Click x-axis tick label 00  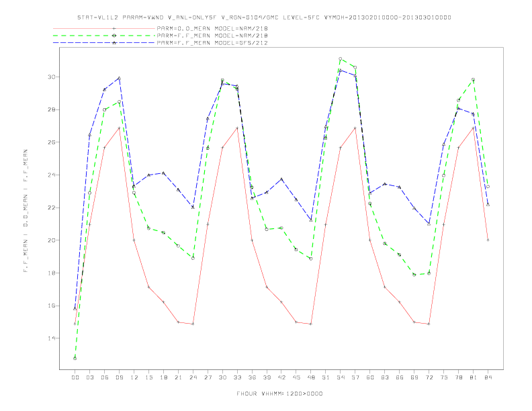pos(75,377)
